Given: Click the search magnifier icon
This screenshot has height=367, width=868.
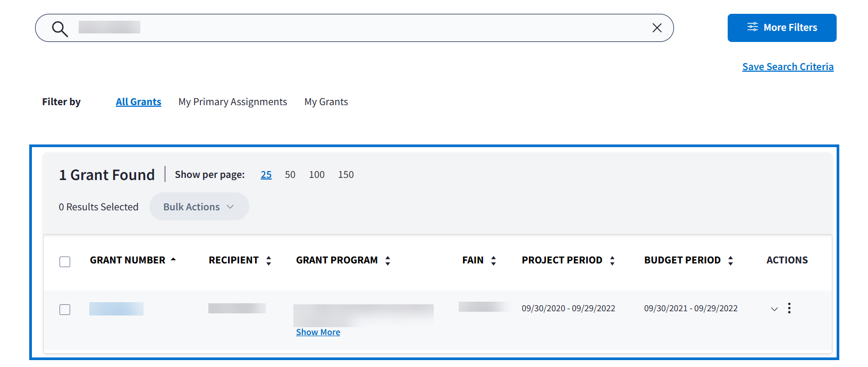Looking at the screenshot, I should 60,29.
